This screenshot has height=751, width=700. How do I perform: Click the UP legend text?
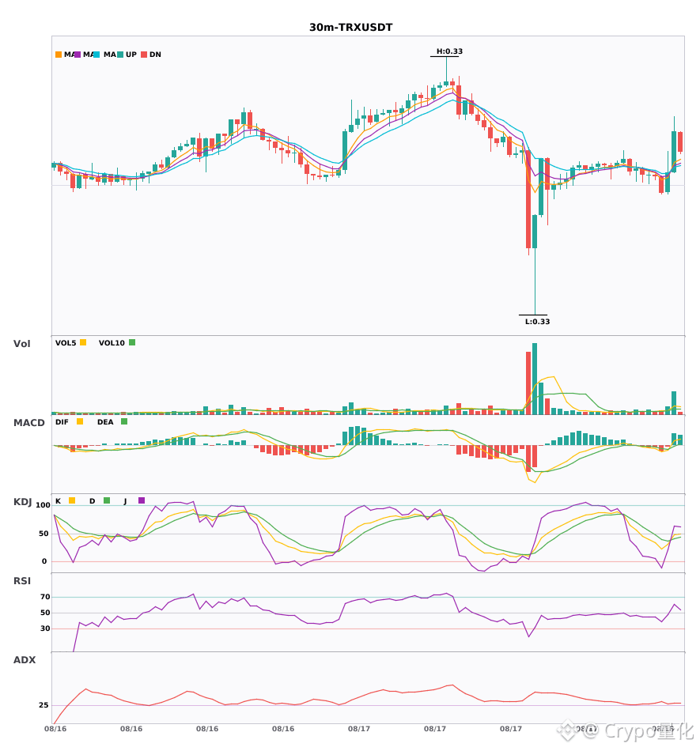131,55
